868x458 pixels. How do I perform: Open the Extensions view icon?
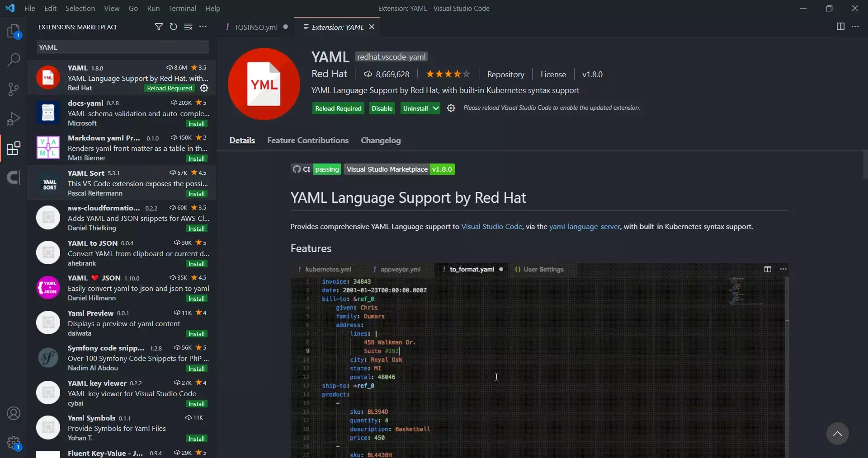14,148
